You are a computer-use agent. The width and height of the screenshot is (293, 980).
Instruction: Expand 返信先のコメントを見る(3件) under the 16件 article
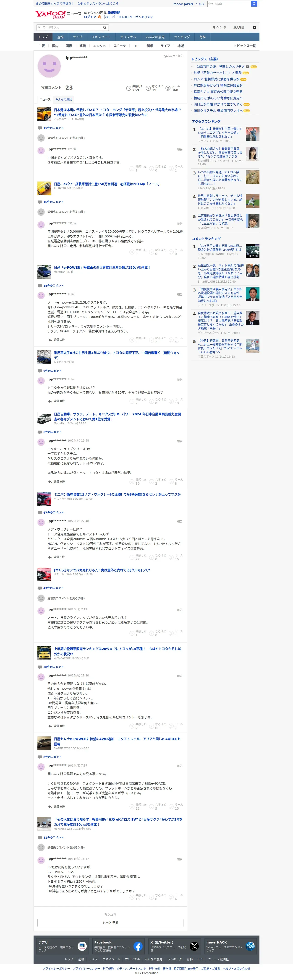(x=66, y=212)
